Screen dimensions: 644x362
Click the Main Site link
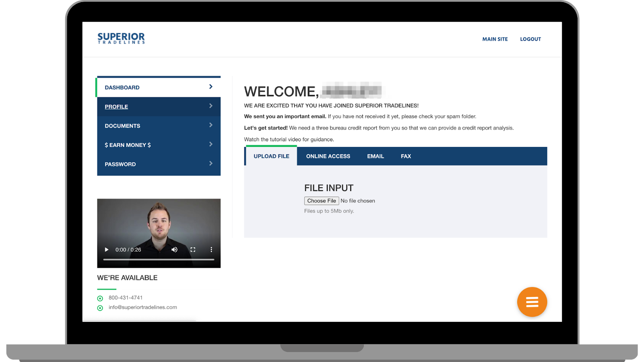click(x=495, y=39)
